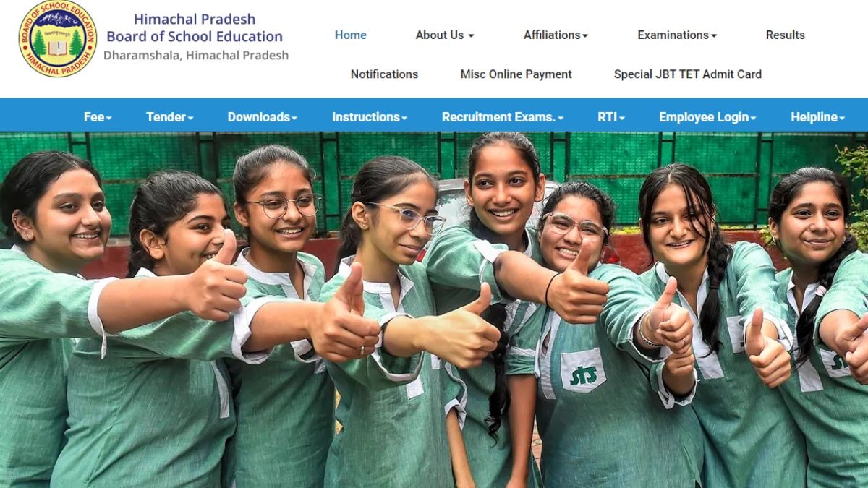Expand the Examinations menu
The height and width of the screenshot is (488, 868).
[x=677, y=35]
